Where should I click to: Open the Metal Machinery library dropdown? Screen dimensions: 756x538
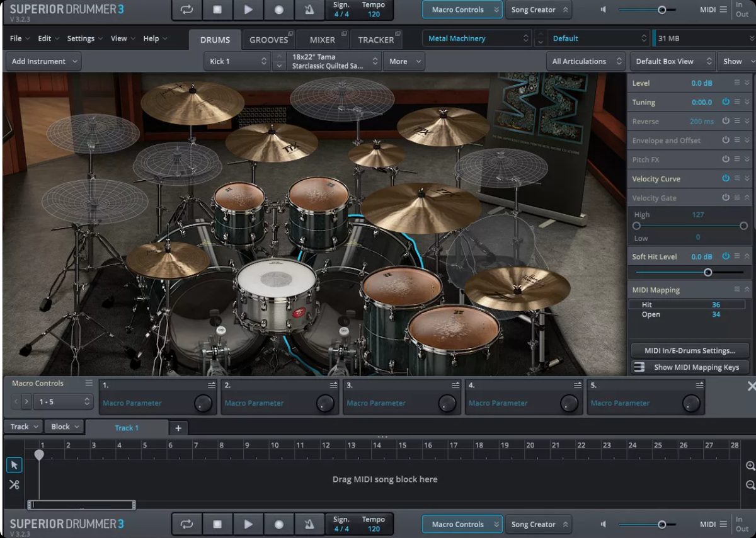click(477, 38)
